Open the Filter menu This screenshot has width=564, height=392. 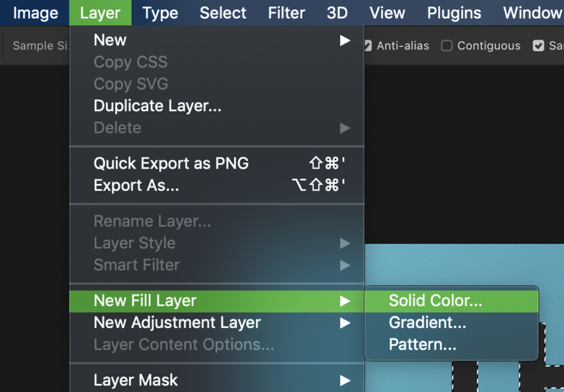click(286, 13)
